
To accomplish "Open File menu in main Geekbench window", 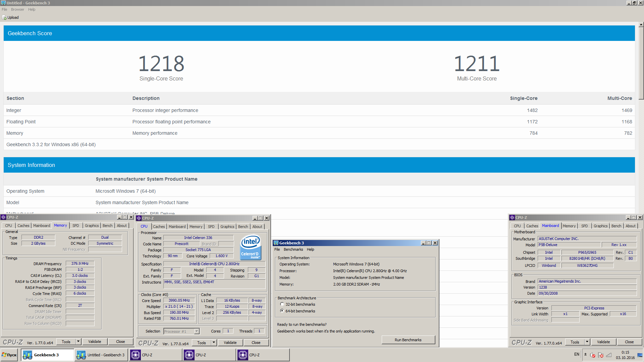I will click(x=4, y=9).
